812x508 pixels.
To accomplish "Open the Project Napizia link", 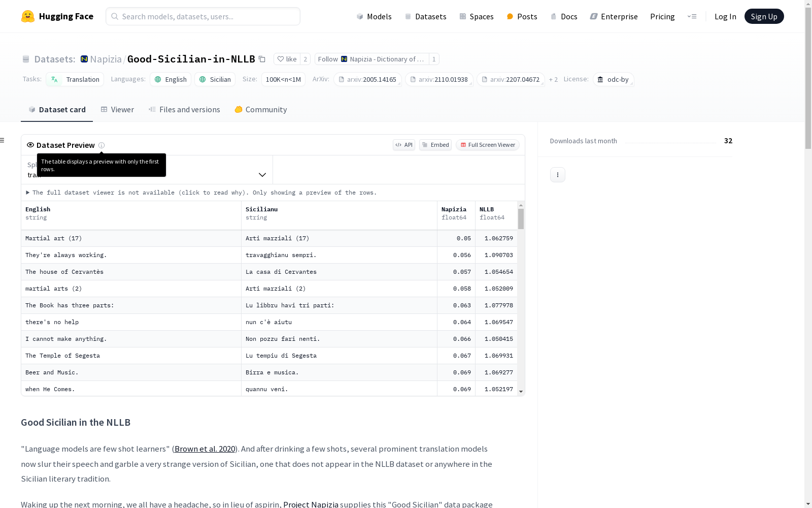I will coord(311,504).
